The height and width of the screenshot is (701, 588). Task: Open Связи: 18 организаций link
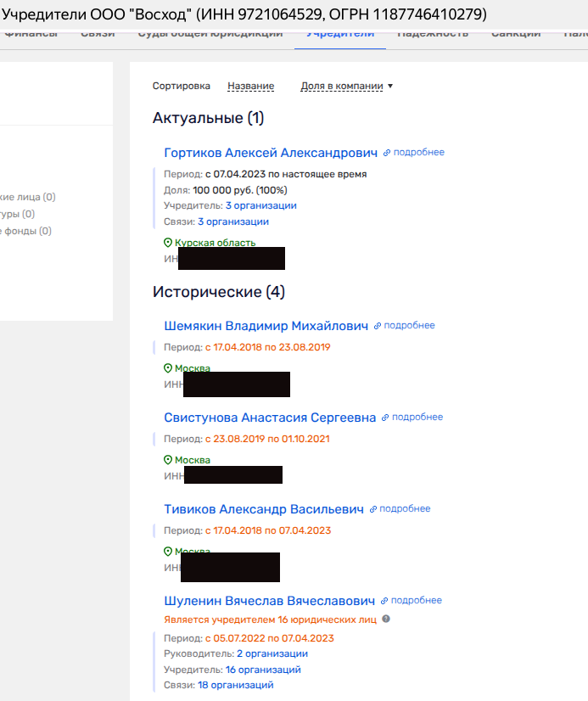click(236, 685)
